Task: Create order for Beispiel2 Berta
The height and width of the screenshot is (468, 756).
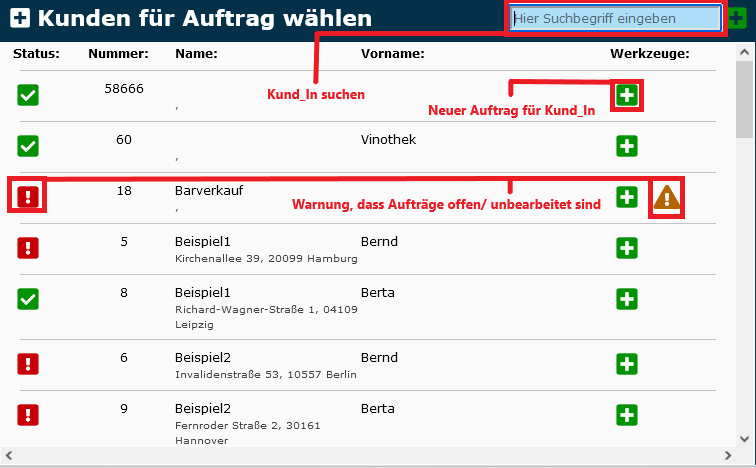Action: click(x=626, y=414)
